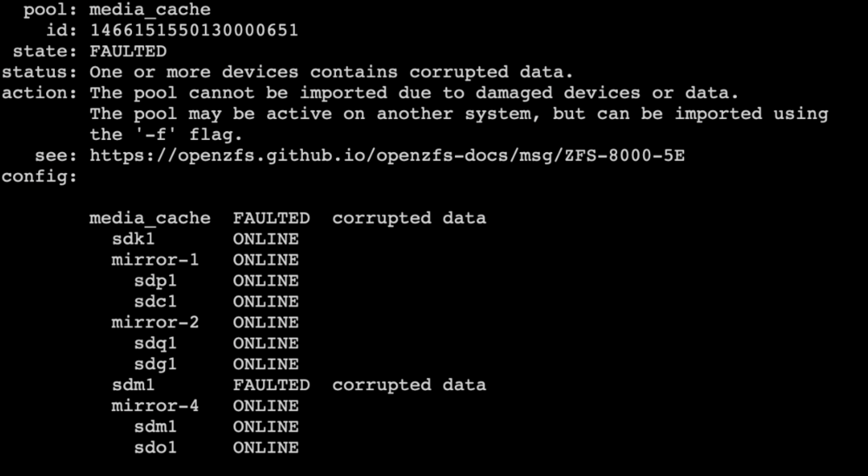Click the 'config:' label
The image size is (868, 476).
coord(39,177)
